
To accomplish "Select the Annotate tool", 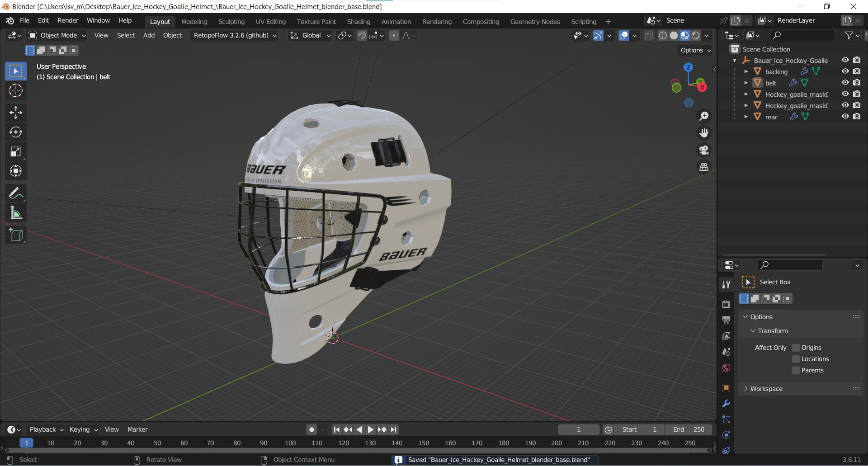I will [x=16, y=193].
